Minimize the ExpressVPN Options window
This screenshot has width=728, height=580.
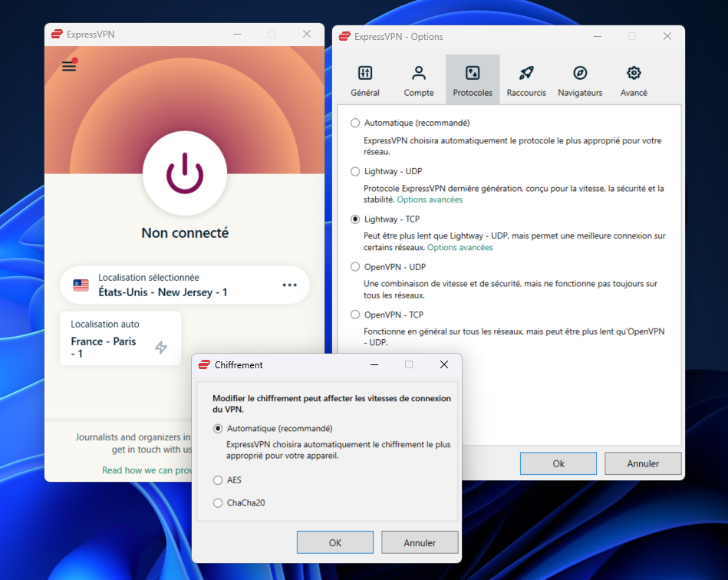(598, 36)
